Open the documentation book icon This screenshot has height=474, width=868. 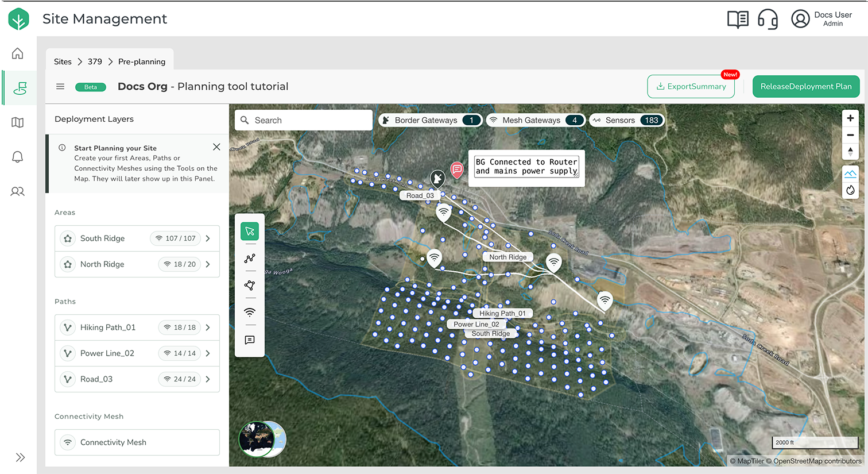738,20
